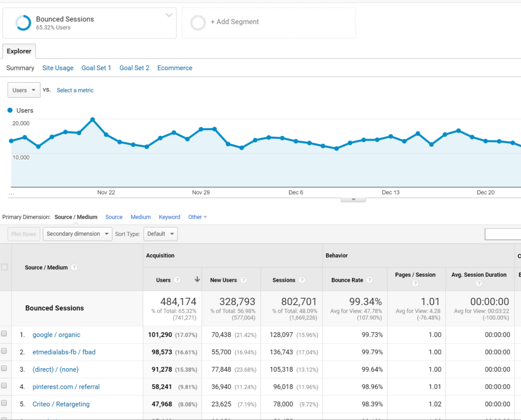Check the pinterest.com / referral row checkbox
521x420 pixels.
click(4, 385)
